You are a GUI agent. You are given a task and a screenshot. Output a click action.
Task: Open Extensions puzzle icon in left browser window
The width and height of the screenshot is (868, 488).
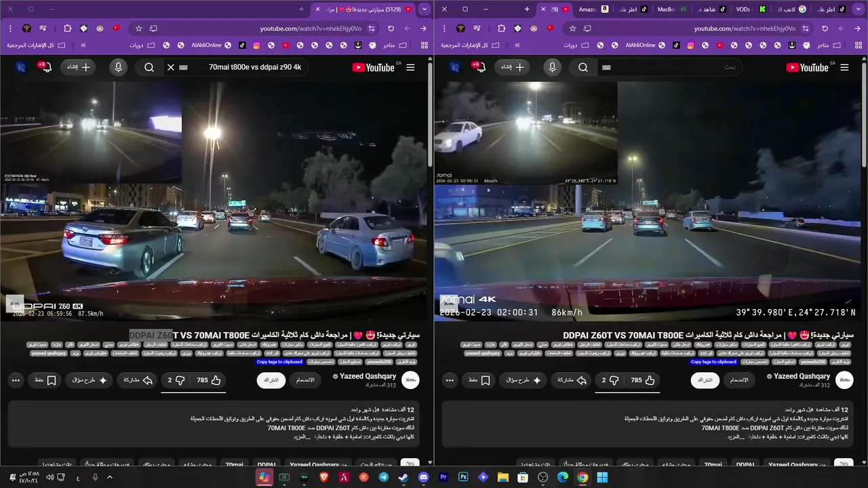(67, 28)
